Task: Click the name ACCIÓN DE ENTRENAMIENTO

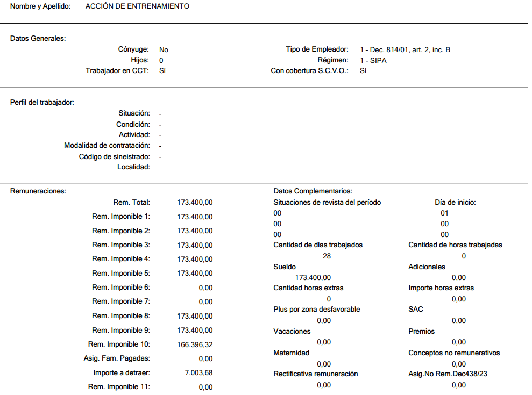Action: [137, 6]
